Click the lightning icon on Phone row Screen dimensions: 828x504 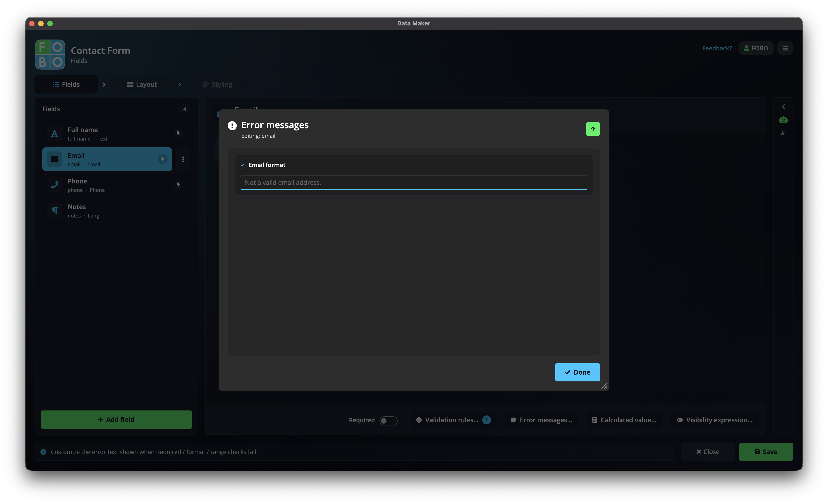[x=178, y=185]
